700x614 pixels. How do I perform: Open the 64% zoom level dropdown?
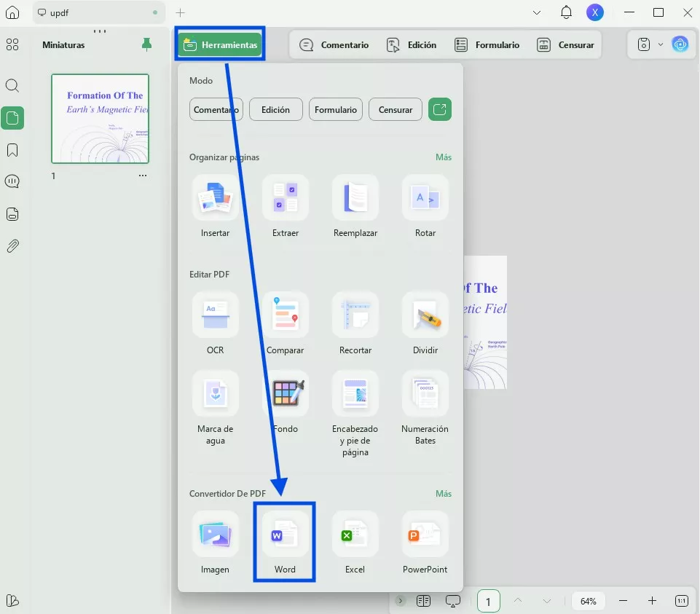(589, 601)
